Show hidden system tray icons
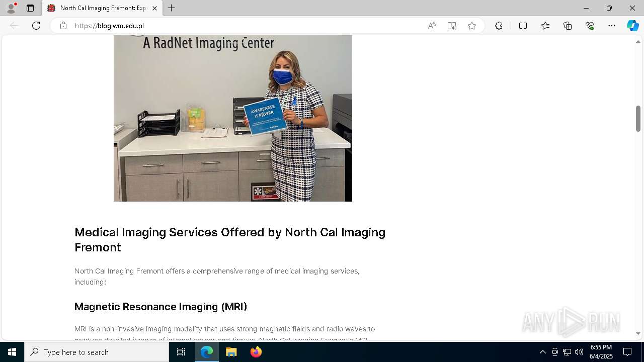 542,352
